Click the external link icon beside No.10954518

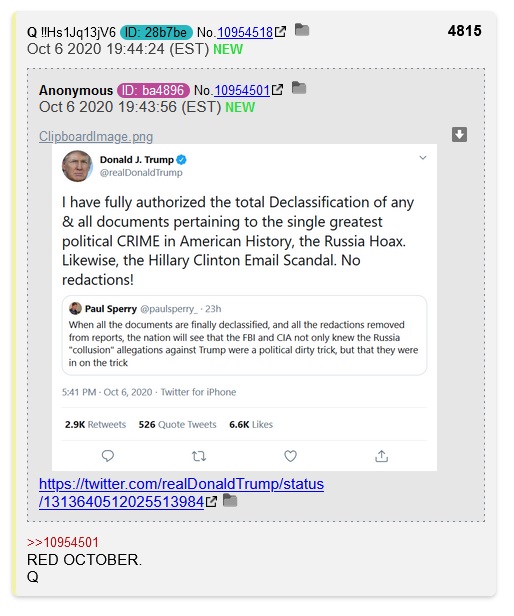pos(280,32)
